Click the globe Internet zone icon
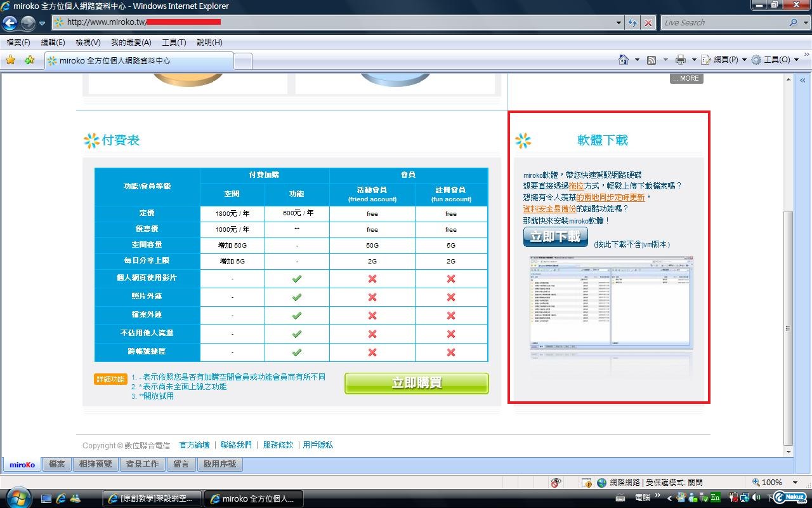The image size is (812, 508). [601, 483]
